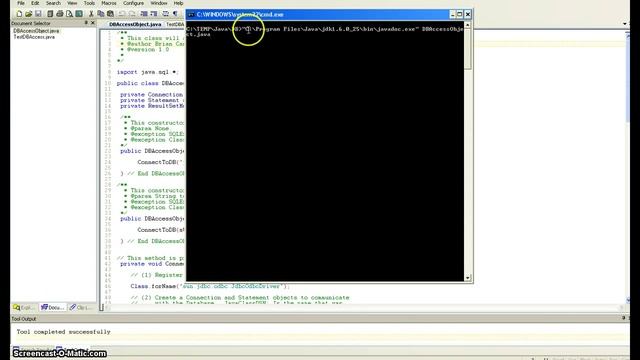The width and height of the screenshot is (640, 360).
Task: Click the 'Tool completed successfully' output line
Action: pos(64,332)
